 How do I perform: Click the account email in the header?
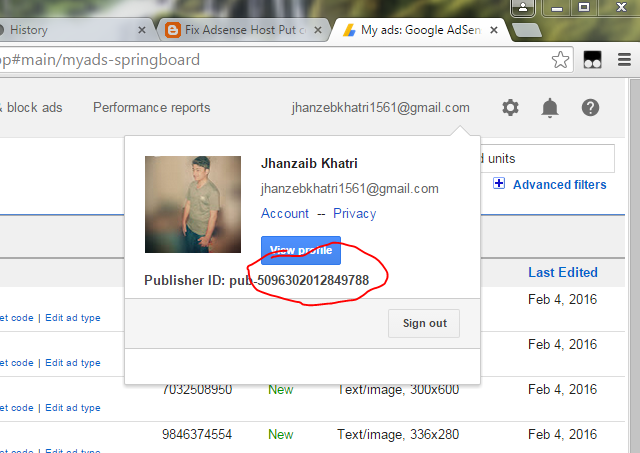pos(380,108)
